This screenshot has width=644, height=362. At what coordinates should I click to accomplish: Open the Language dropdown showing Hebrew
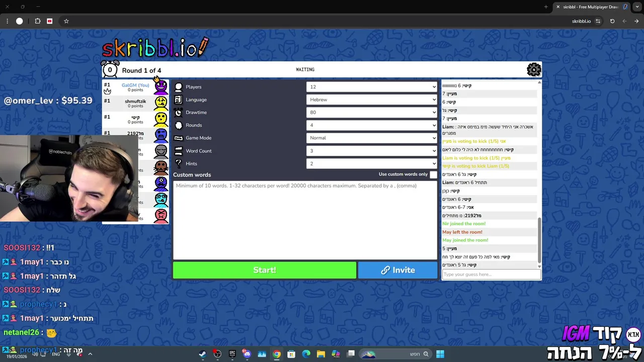372,100
